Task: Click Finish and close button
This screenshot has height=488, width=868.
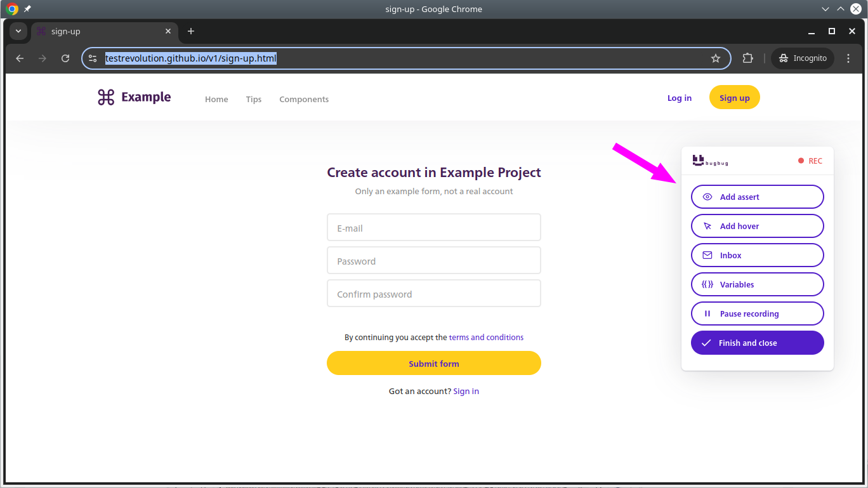Action: point(757,343)
